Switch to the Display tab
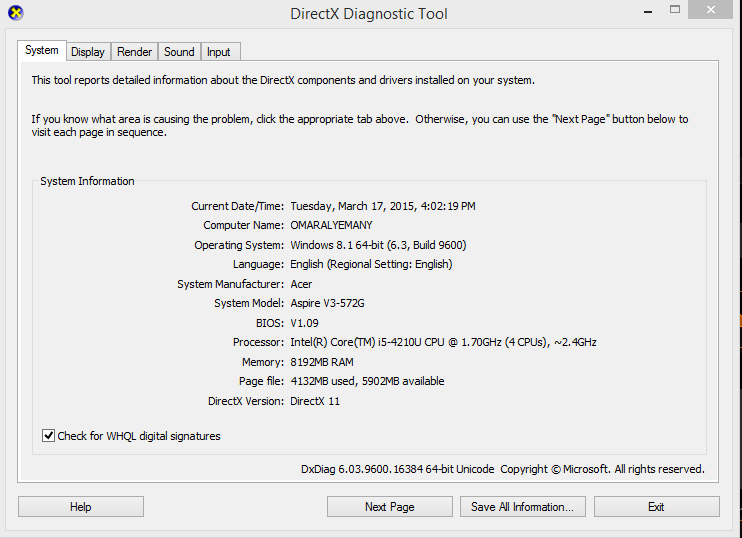The width and height of the screenshot is (742, 538). pos(88,52)
